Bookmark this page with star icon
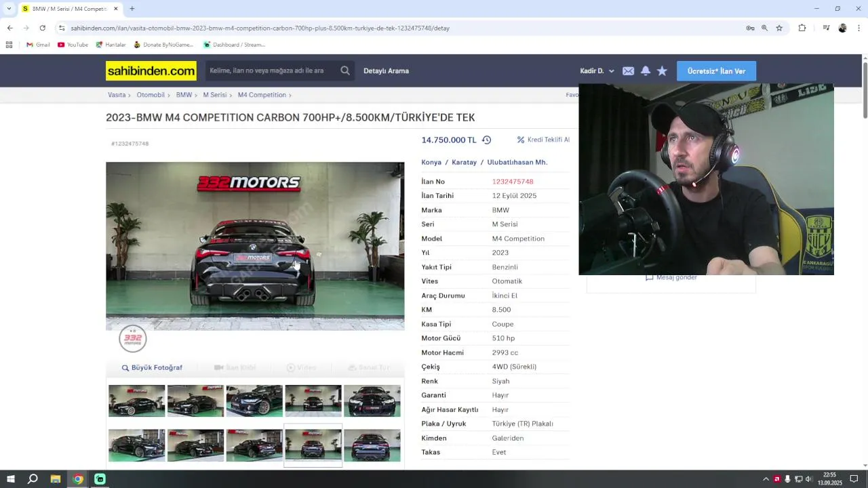 click(779, 28)
